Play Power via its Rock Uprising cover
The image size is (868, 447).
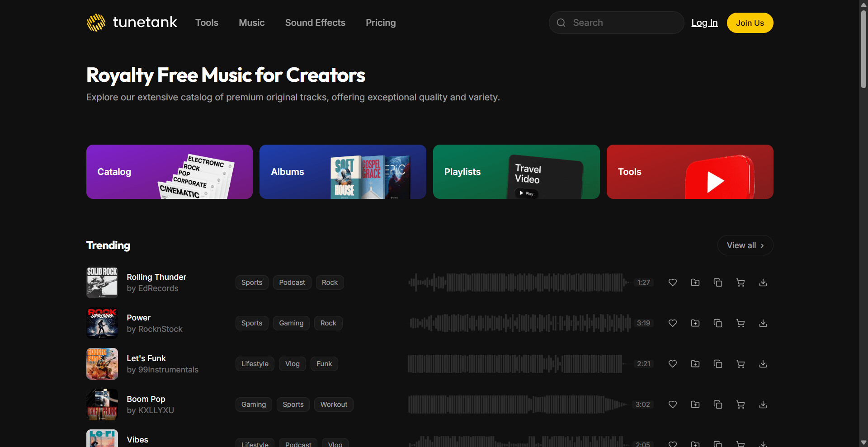(102, 323)
